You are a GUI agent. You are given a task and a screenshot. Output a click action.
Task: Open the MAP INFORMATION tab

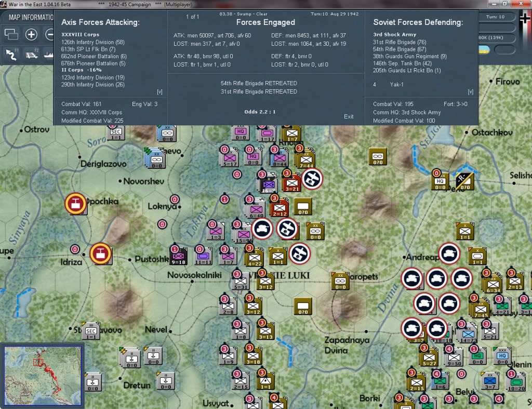tap(31, 17)
